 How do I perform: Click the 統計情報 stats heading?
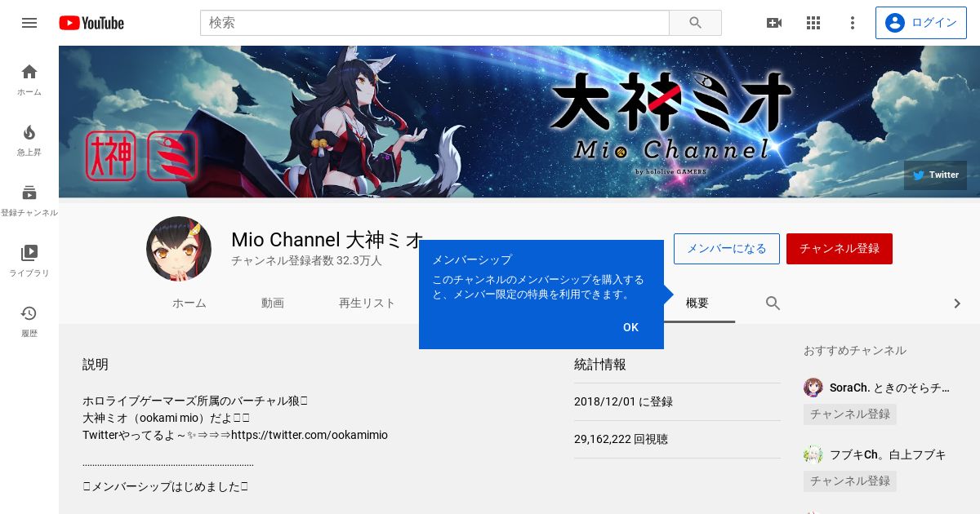coord(600,365)
